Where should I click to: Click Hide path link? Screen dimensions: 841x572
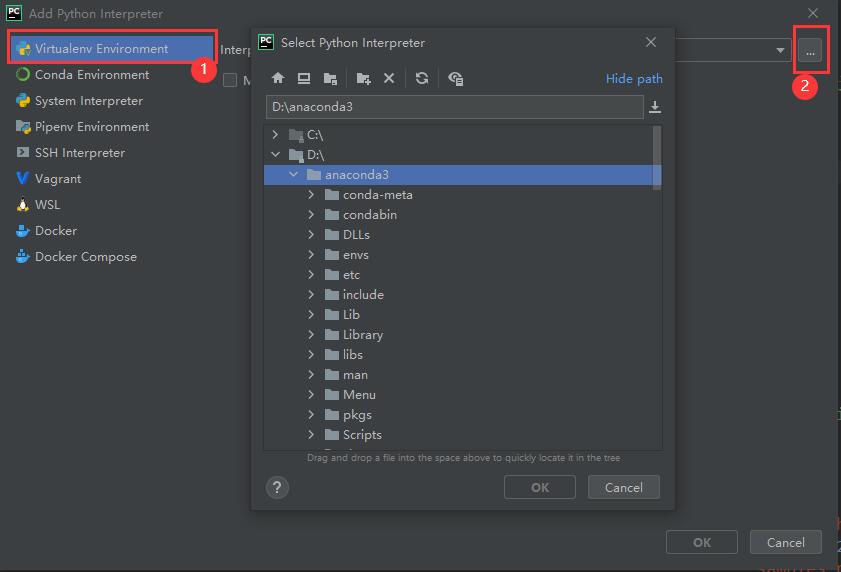pos(633,78)
